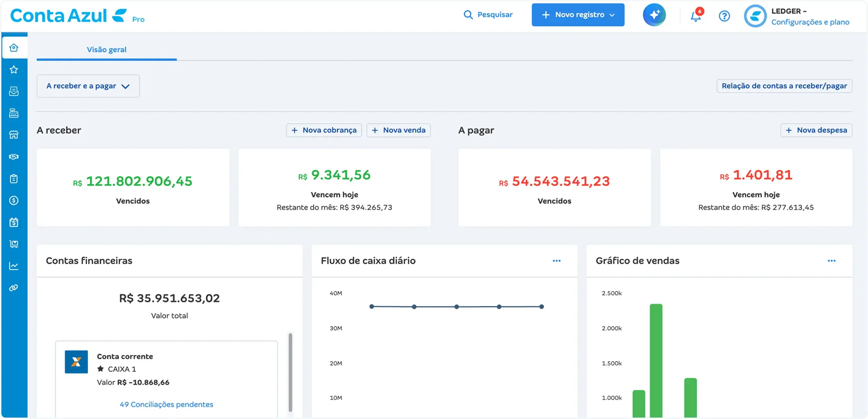Open the help question mark icon
Image resolution: width=868 pixels, height=419 pixels.
click(x=724, y=16)
